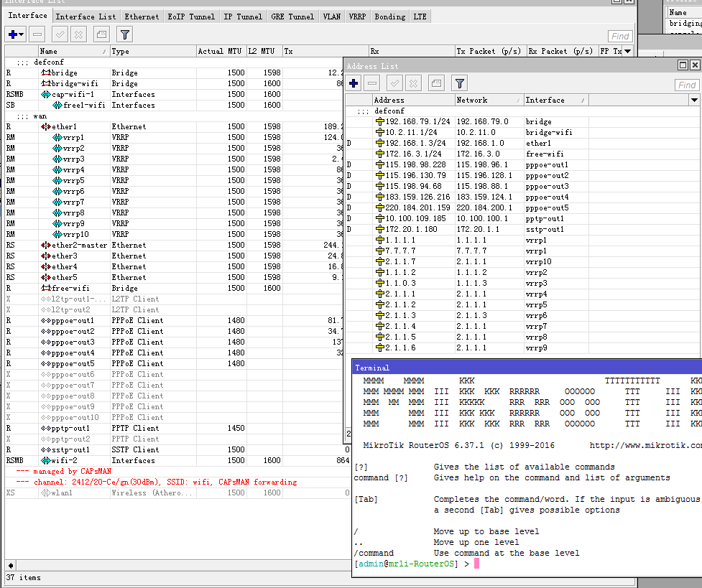The image size is (702, 588).
Task: Select the cap-wifi-1 interface icon
Action: pos(46,95)
